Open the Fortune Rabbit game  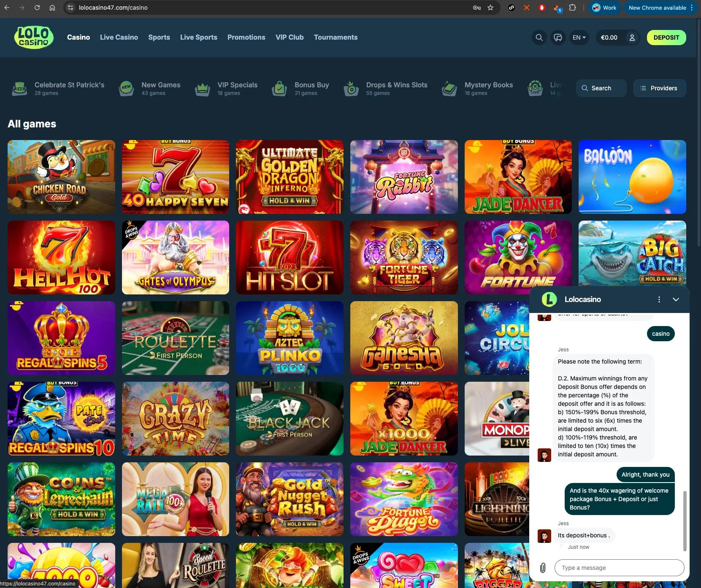[404, 177]
